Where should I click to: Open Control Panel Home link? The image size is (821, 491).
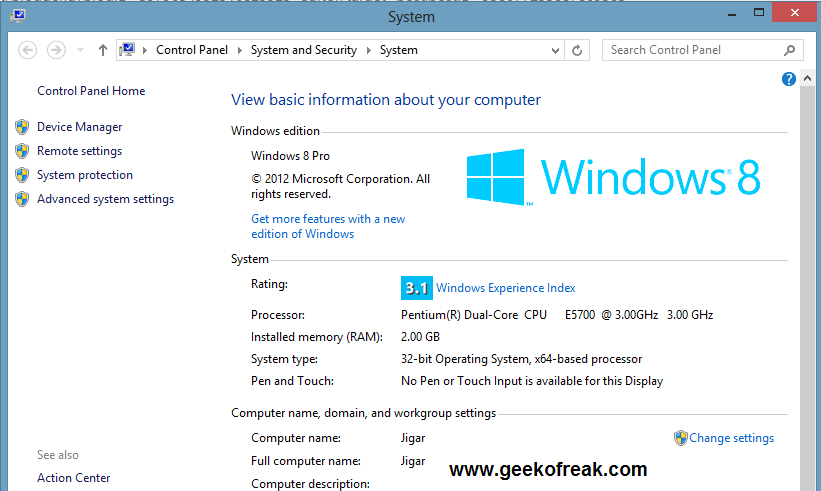point(91,91)
